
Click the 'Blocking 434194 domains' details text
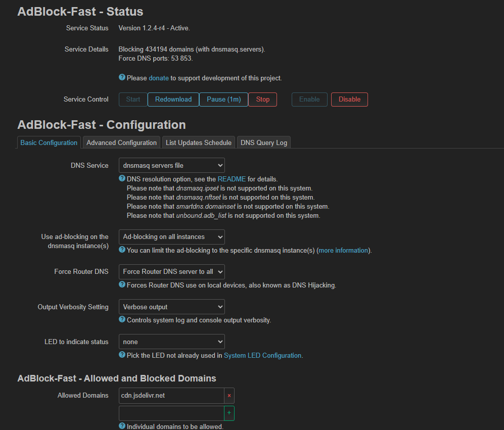click(x=192, y=49)
